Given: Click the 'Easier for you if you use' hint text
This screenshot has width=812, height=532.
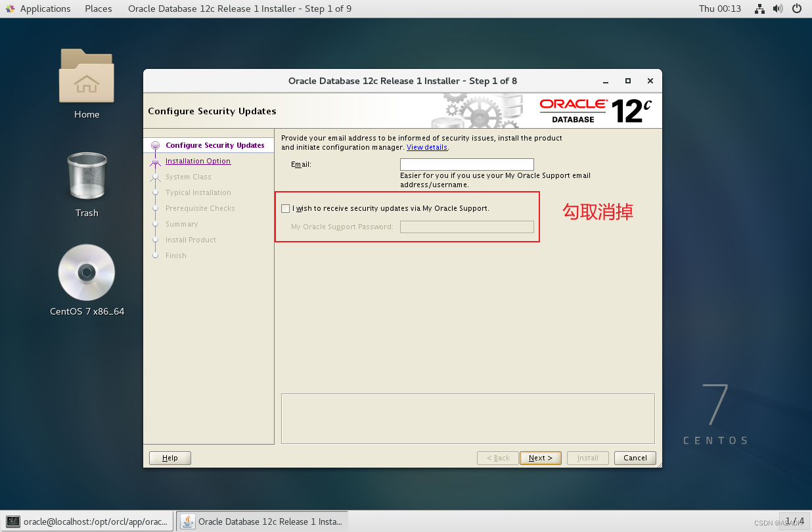Looking at the screenshot, I should coord(495,180).
